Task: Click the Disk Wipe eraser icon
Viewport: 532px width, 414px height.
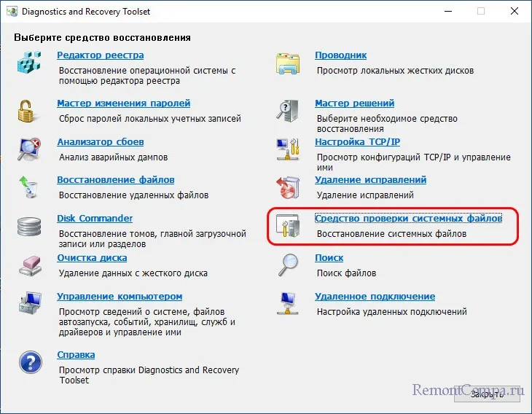Action: [30, 266]
